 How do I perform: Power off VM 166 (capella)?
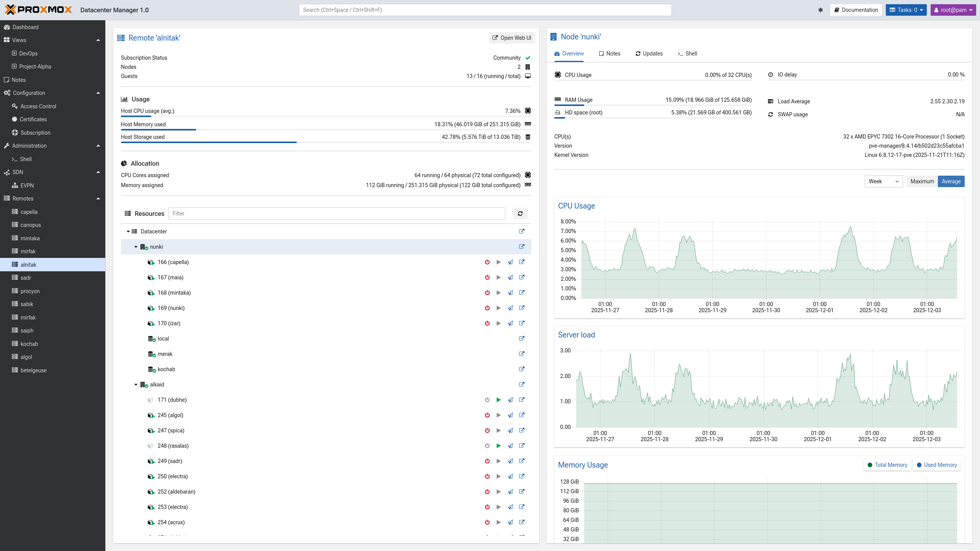tap(487, 262)
